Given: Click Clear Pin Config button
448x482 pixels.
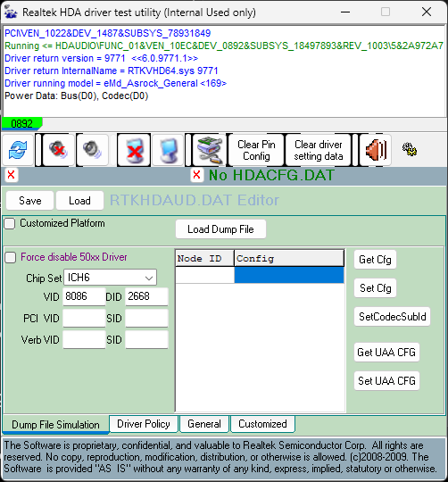Looking at the screenshot, I should coord(256,150).
